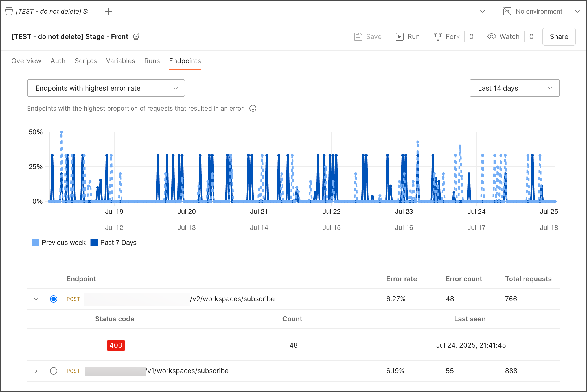587x392 pixels.
Task: Click the 888 total requests value
Action: (511, 371)
